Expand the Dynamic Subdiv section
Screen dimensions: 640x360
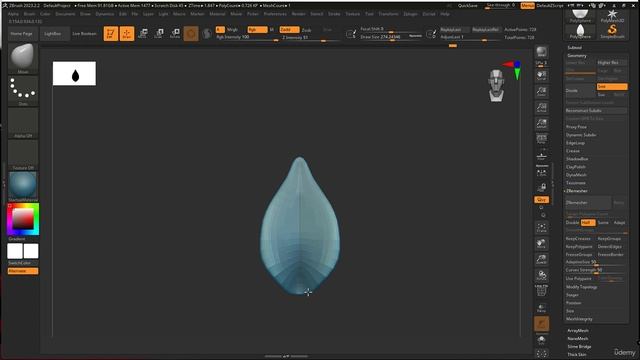pos(581,135)
